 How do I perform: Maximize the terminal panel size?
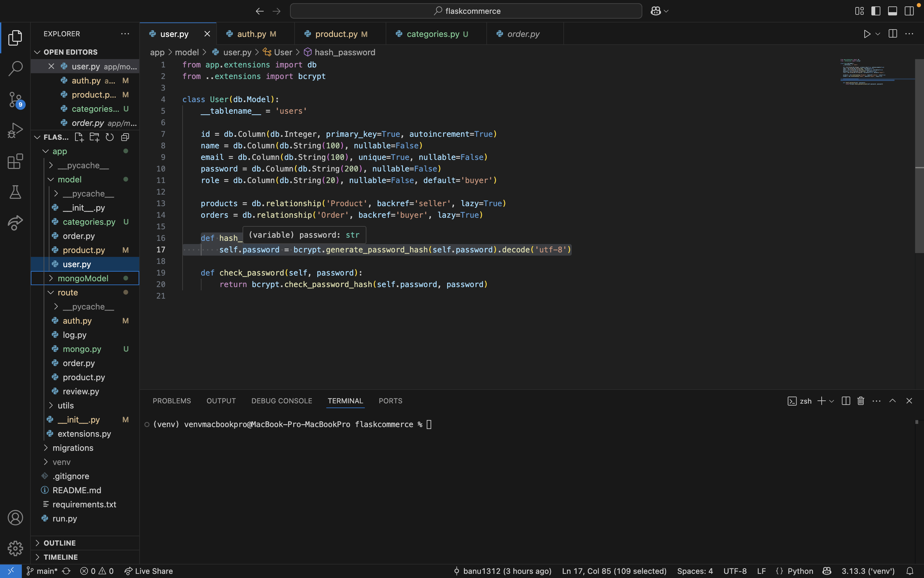point(892,401)
